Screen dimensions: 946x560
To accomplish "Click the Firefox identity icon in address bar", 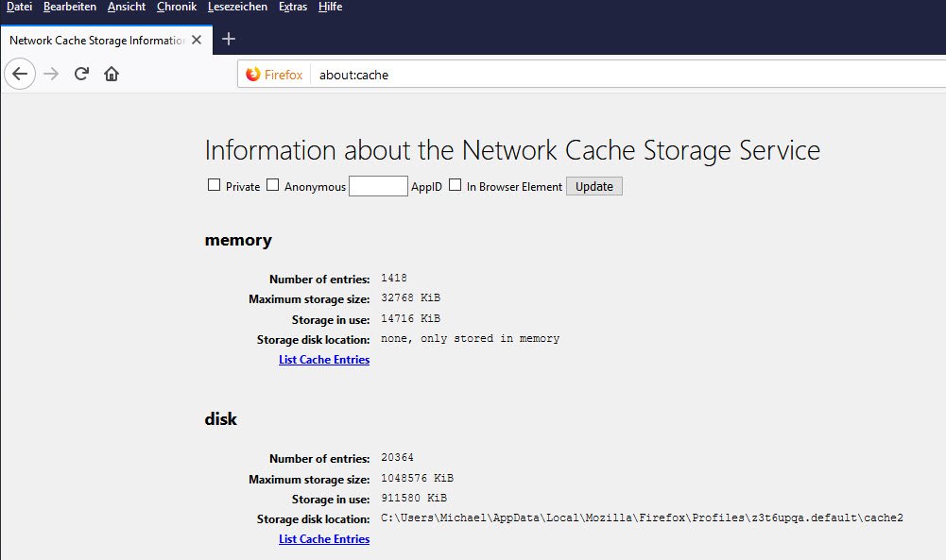I will click(252, 75).
